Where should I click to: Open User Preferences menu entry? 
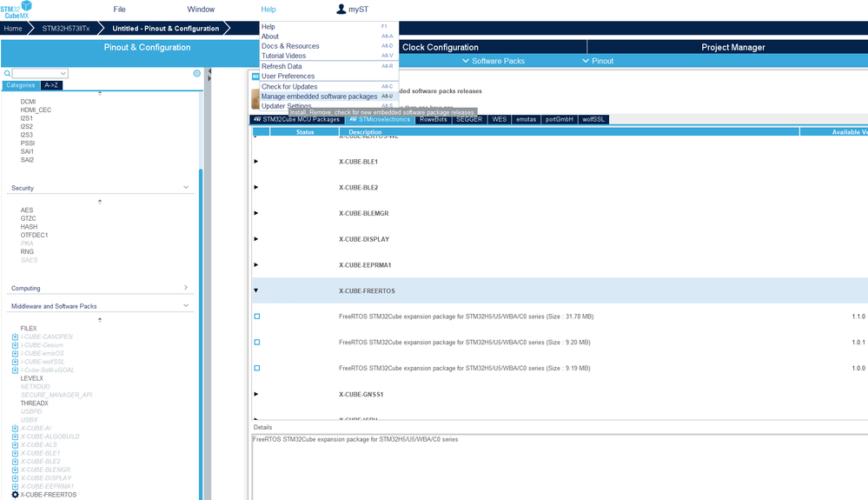(x=328, y=76)
